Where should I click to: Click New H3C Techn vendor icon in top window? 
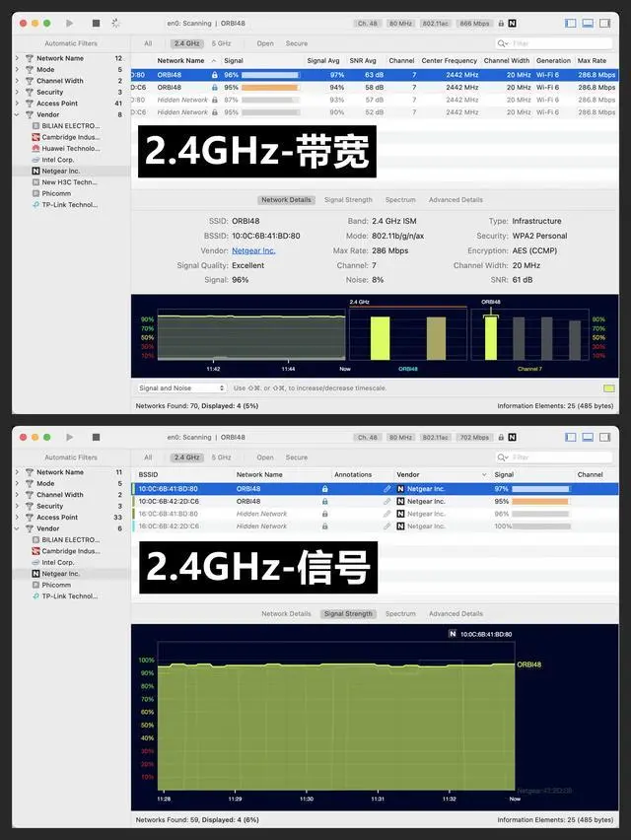point(35,182)
